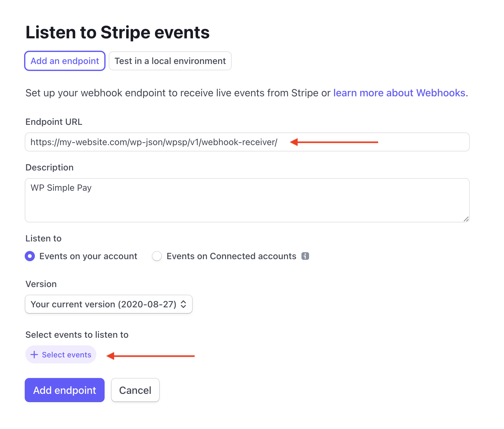Screen dimensions: 504x429
Task: Edit the "WP Simple Pay" description text
Action: (x=61, y=188)
